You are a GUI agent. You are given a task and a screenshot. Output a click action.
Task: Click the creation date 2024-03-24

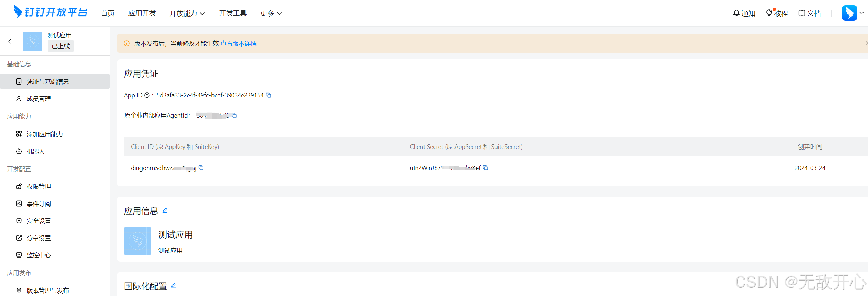tap(810, 168)
